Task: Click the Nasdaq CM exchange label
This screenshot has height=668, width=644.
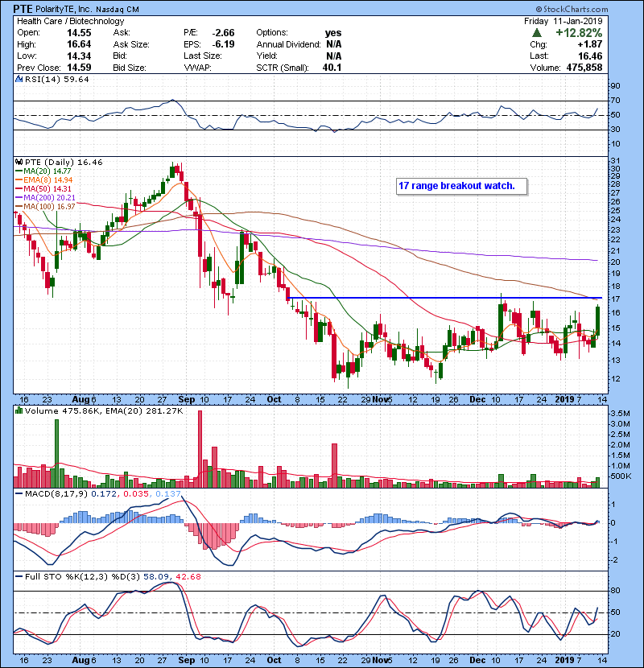Action: tap(118, 10)
